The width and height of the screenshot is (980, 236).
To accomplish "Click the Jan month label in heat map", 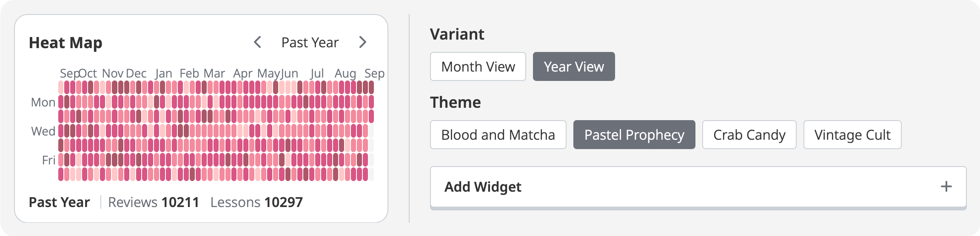I will click(x=164, y=73).
